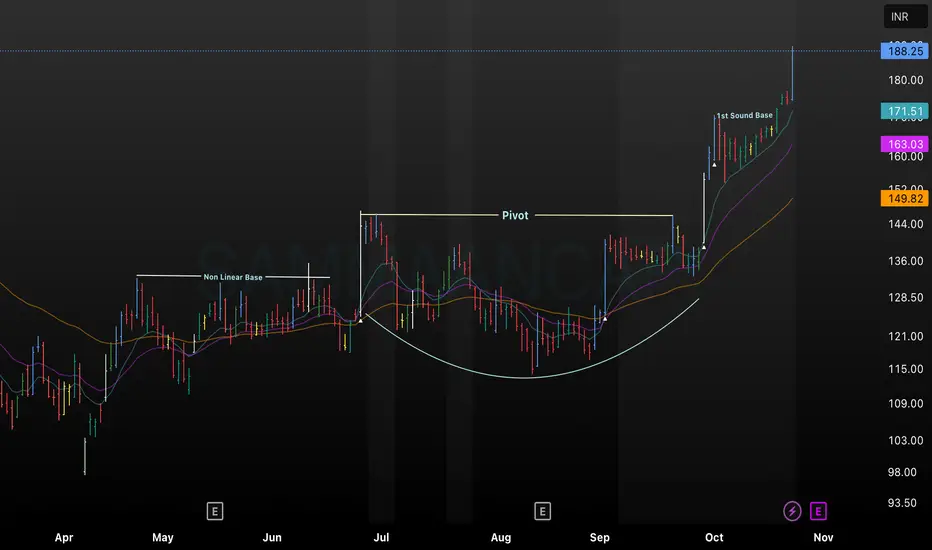Click the purple upcoming earnings E icon

pyautogui.click(x=818, y=511)
